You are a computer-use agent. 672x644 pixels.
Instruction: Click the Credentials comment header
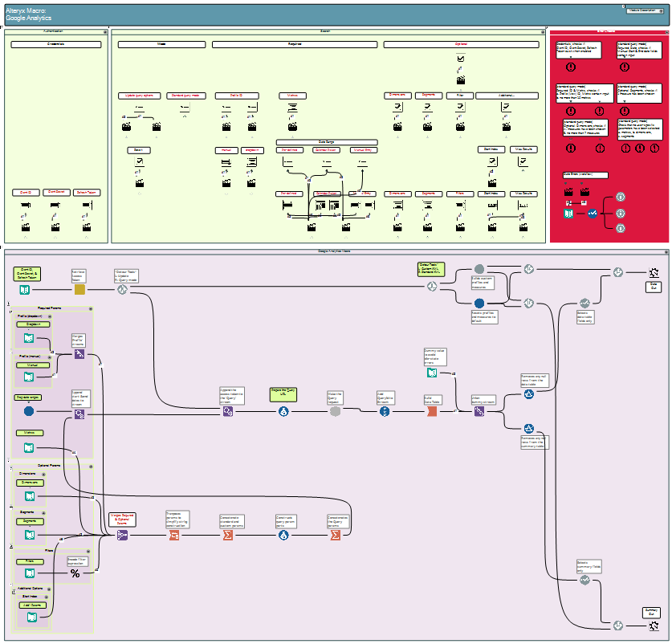coord(56,44)
